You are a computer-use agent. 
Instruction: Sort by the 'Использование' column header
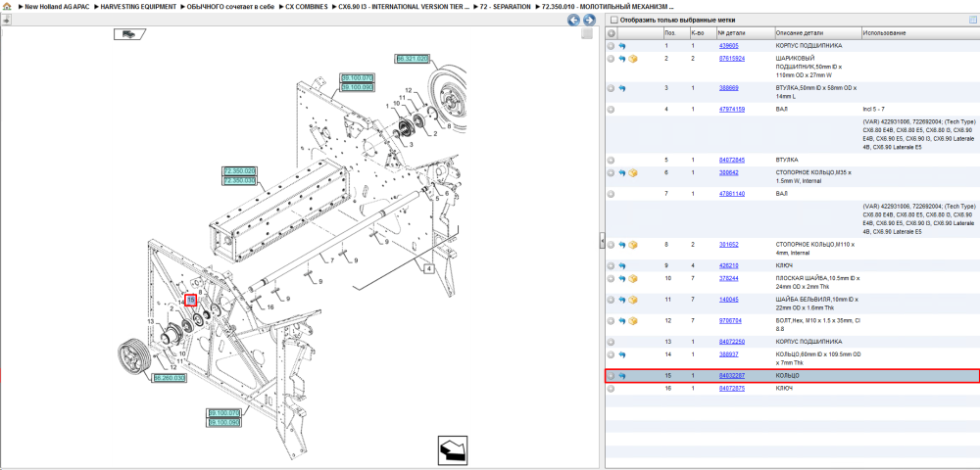(x=919, y=33)
